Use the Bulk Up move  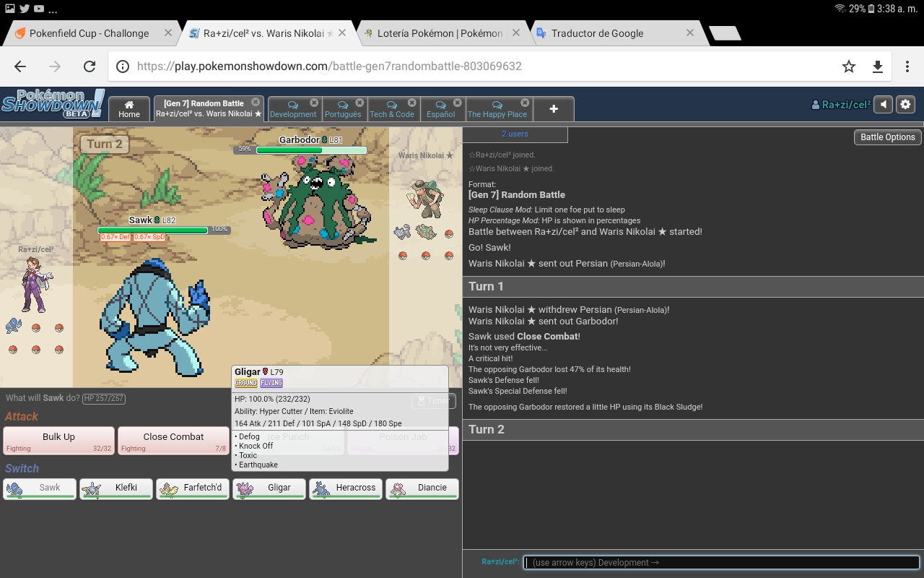58,441
